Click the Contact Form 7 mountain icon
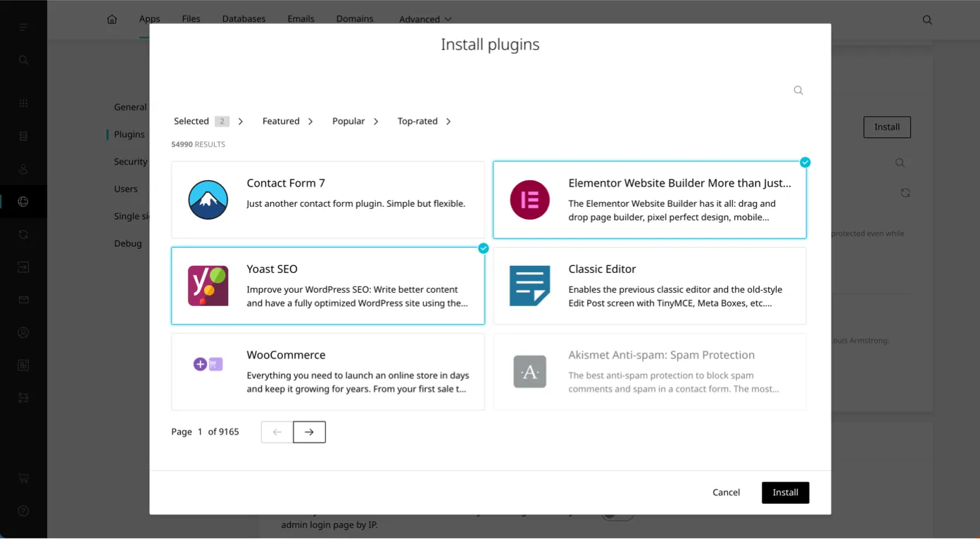This screenshot has height=539, width=980. [x=208, y=200]
